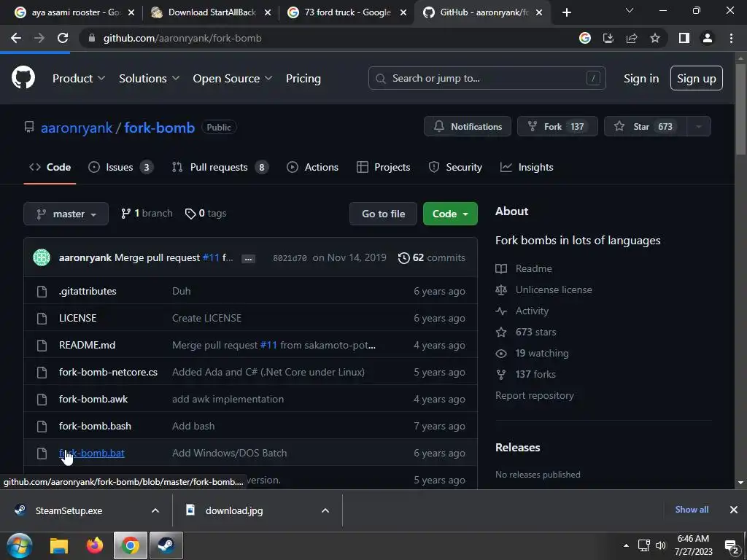Viewport: 747px width, 560px height.
Task: Click Go to file button
Action: (383, 214)
